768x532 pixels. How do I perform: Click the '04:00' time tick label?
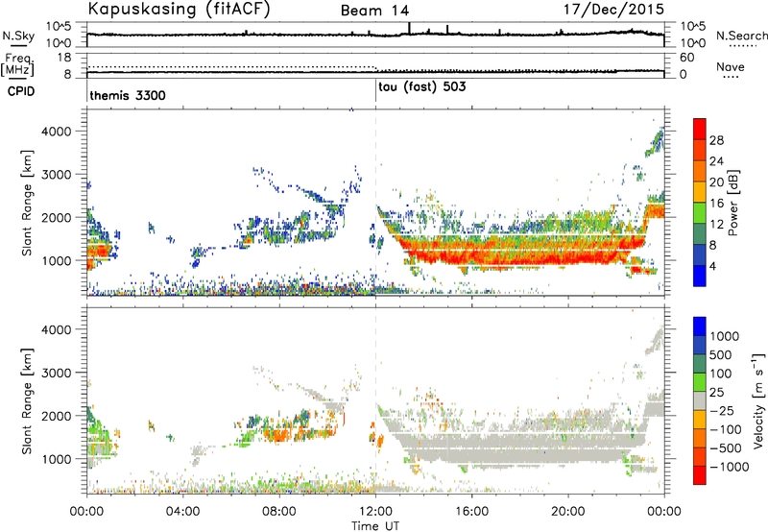182,512
